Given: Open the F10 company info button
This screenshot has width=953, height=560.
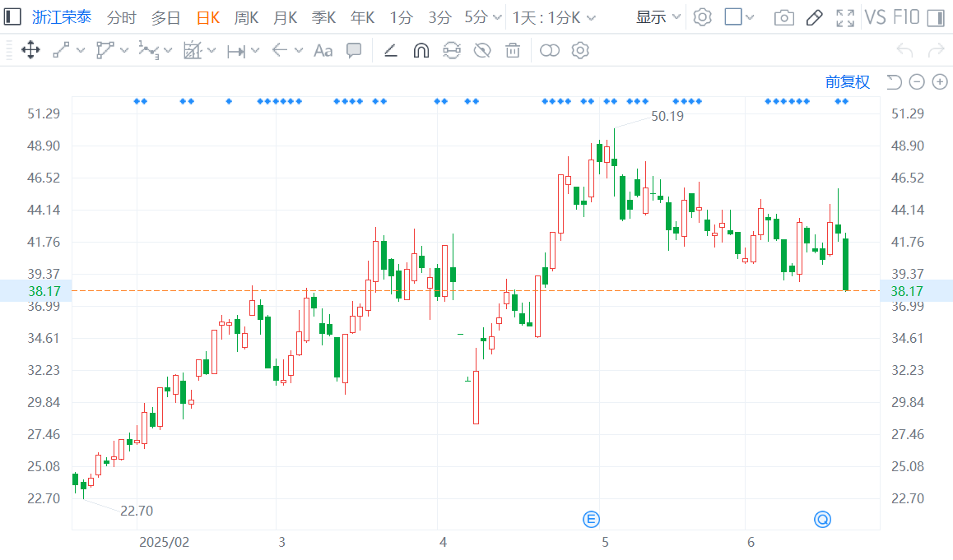Looking at the screenshot, I should coord(906,17).
